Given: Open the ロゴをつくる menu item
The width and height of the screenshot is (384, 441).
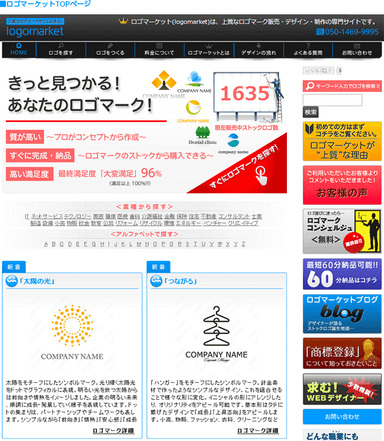Looking at the screenshot, I should click(110, 50).
